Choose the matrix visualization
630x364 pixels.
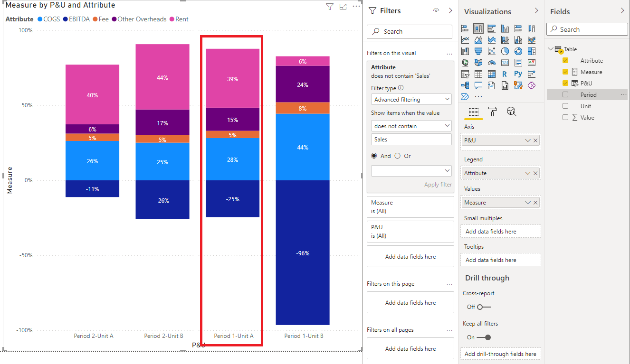[492, 74]
